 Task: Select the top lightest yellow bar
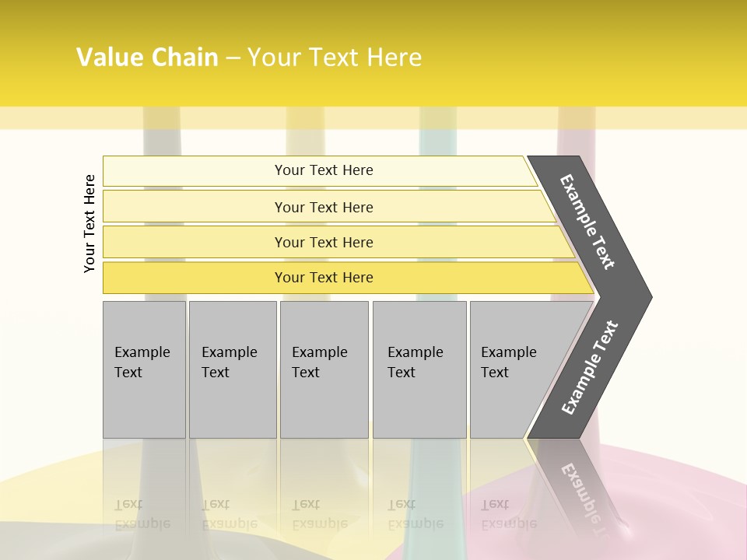coord(324,170)
